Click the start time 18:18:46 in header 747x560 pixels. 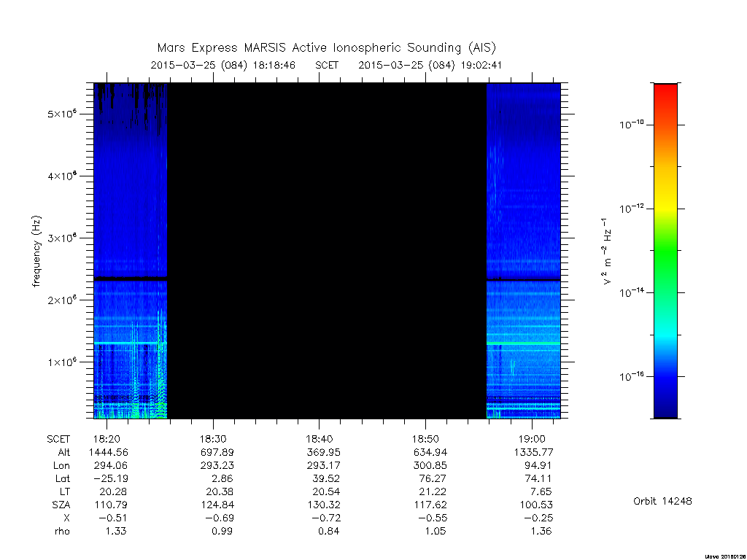coord(274,65)
